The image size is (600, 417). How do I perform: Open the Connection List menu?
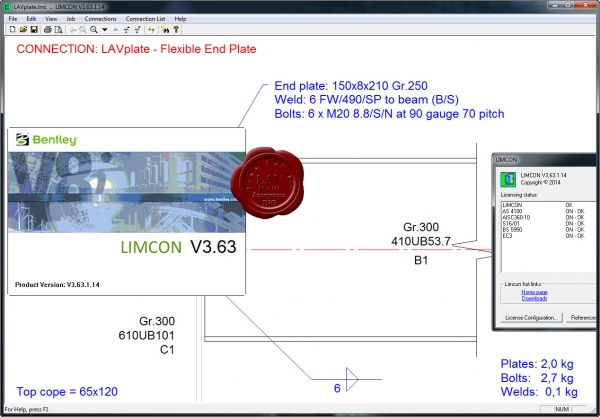[x=145, y=19]
